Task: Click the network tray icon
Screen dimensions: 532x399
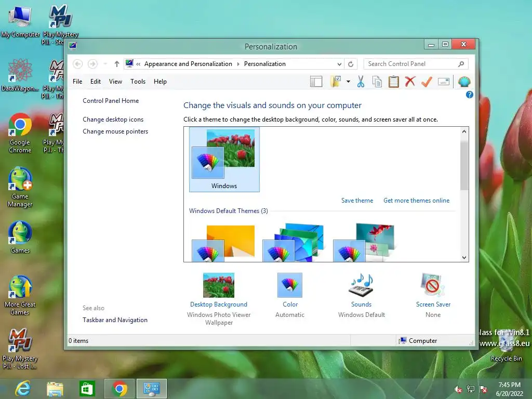Action: [471, 389]
